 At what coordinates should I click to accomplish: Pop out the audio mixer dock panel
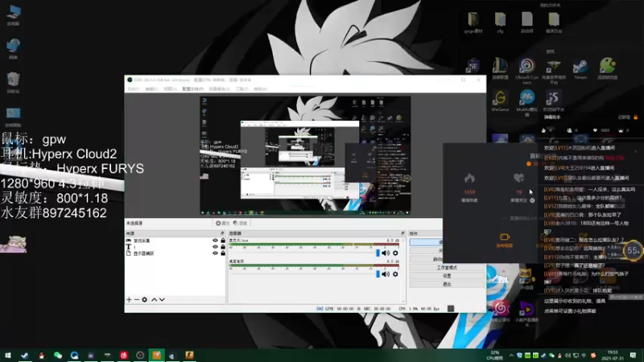pos(402,233)
